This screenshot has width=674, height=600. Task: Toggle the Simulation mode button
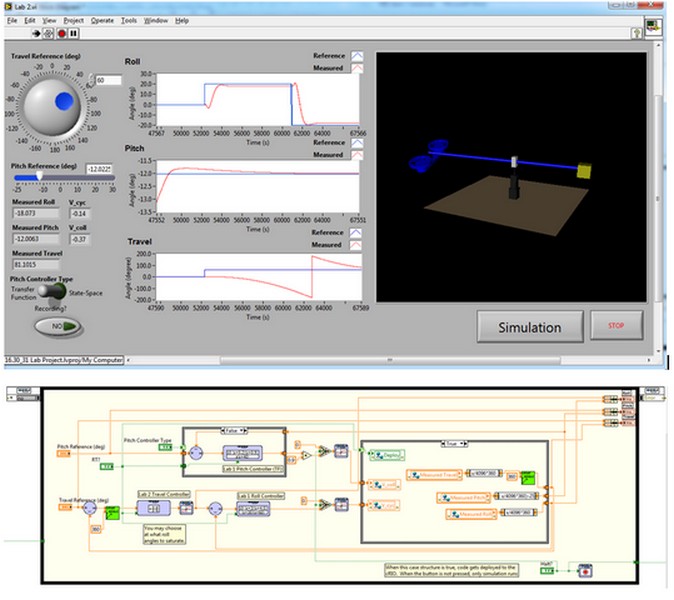[530, 326]
